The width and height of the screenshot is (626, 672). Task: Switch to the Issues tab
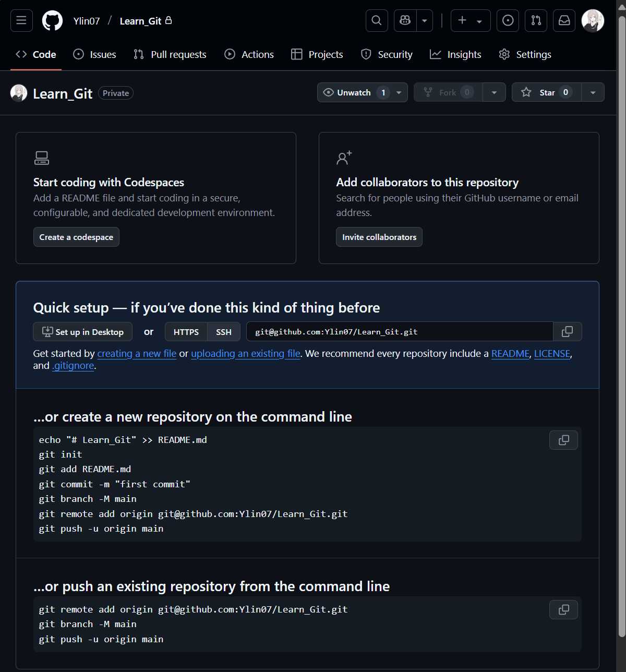click(94, 54)
